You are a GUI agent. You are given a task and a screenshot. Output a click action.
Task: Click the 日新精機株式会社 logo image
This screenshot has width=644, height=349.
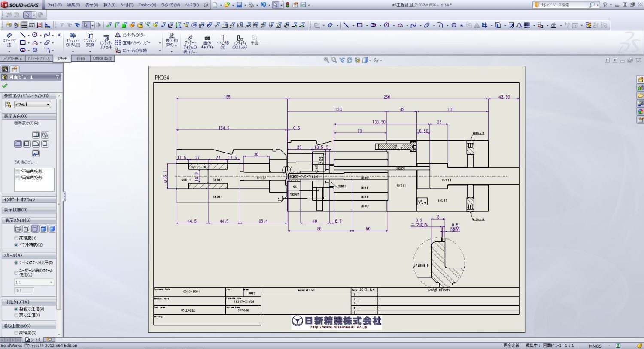pos(337,322)
